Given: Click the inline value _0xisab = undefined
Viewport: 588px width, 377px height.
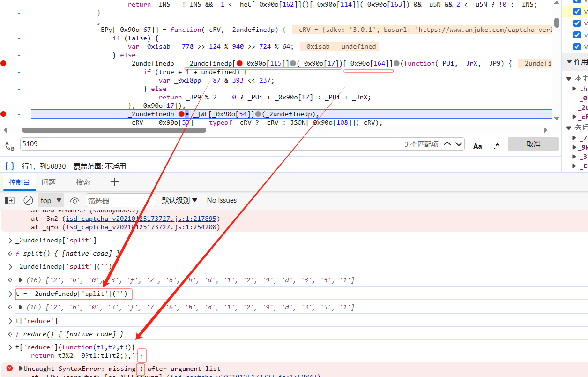Looking at the screenshot, I should tap(339, 46).
